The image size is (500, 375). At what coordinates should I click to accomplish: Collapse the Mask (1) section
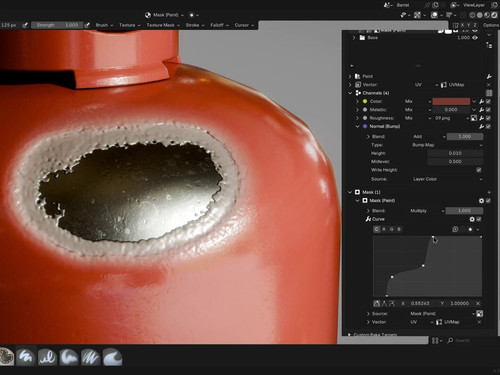point(350,192)
